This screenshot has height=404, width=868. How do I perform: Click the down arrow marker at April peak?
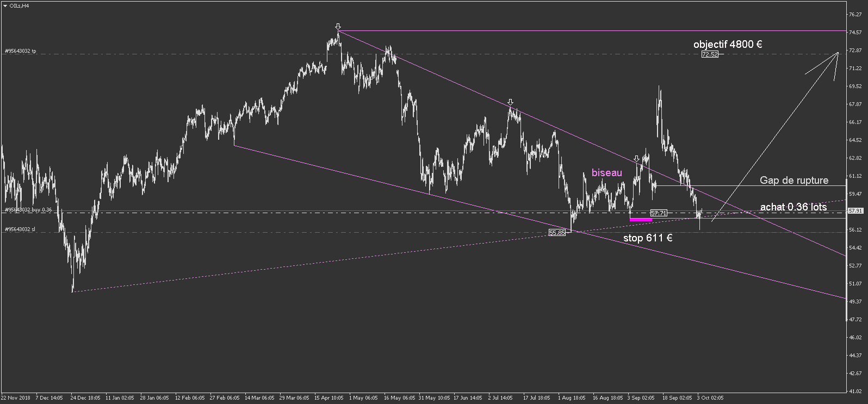coord(338,27)
